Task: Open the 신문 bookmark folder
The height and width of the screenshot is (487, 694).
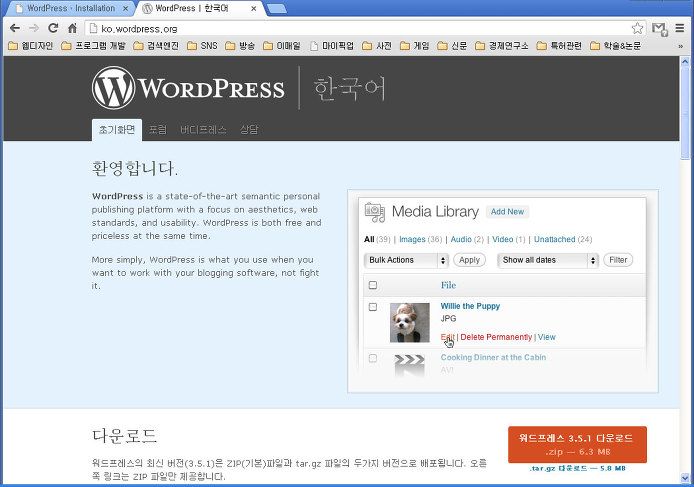Action: (452, 46)
